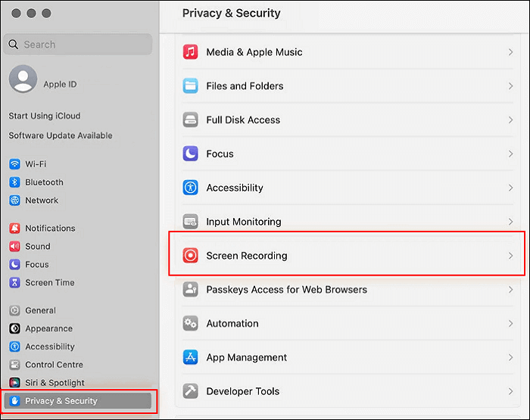Click the Appearance icon in the sidebar
This screenshot has width=530, height=420.
14,328
